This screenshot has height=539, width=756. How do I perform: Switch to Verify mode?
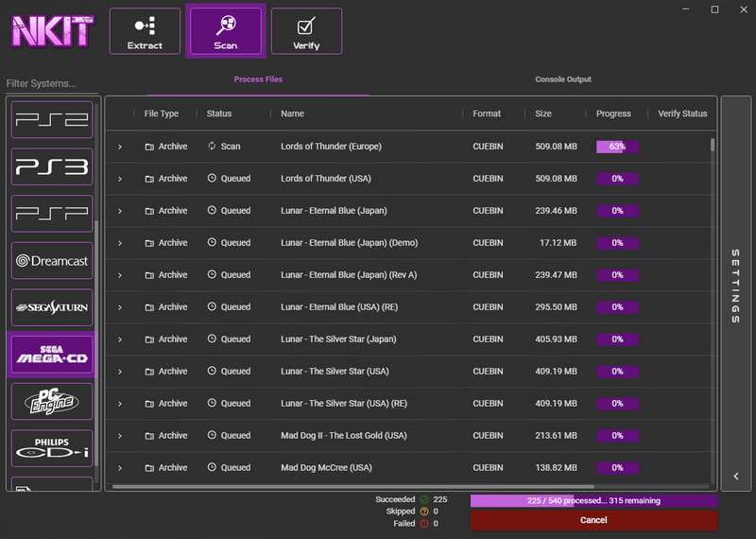coord(306,31)
